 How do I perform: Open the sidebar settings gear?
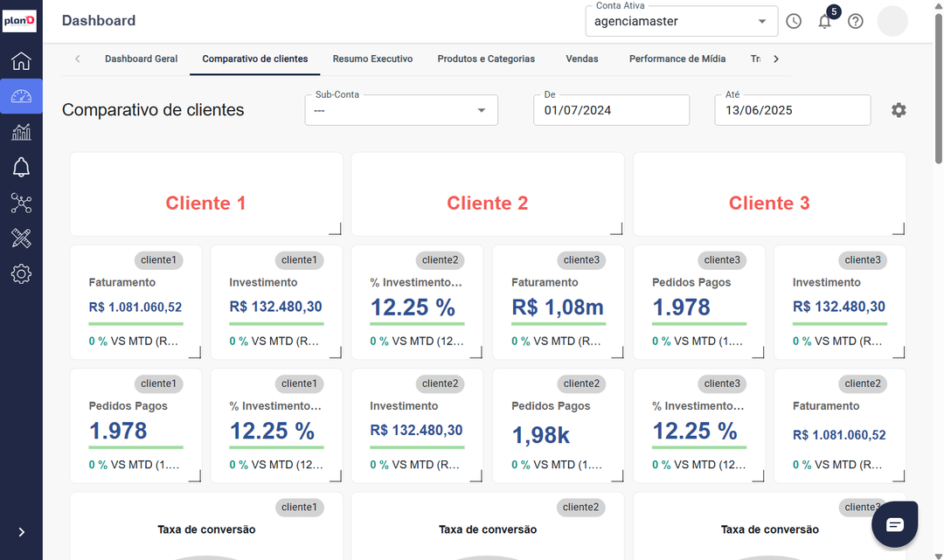point(21,274)
